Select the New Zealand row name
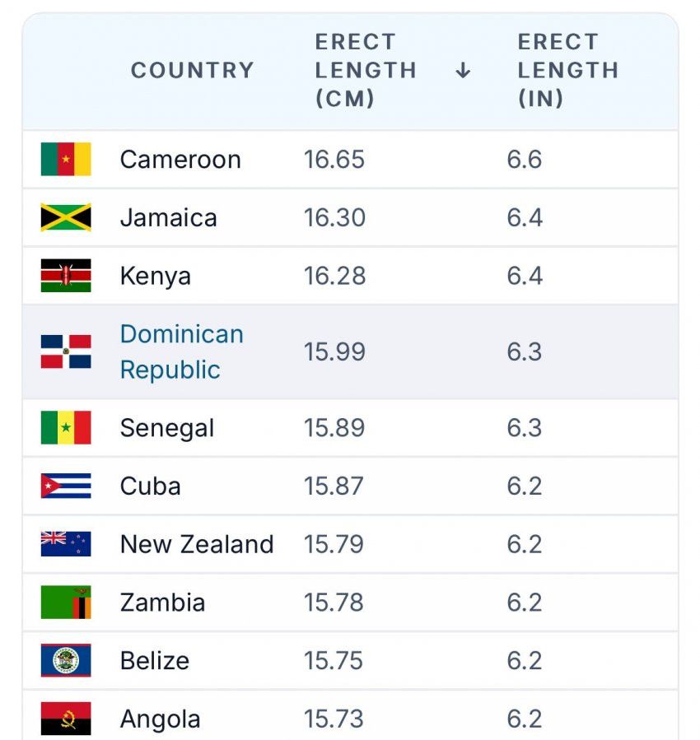Image resolution: width=700 pixels, height=740 pixels. click(196, 544)
